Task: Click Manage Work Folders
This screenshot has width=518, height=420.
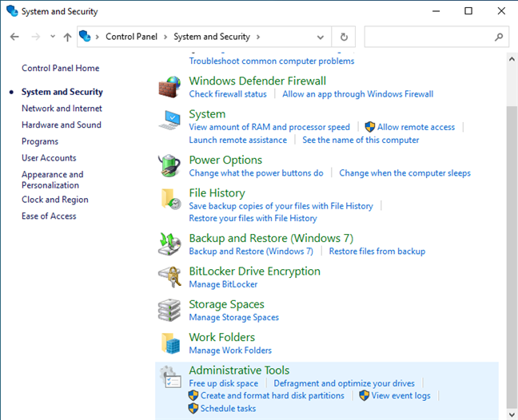Action: tap(230, 350)
